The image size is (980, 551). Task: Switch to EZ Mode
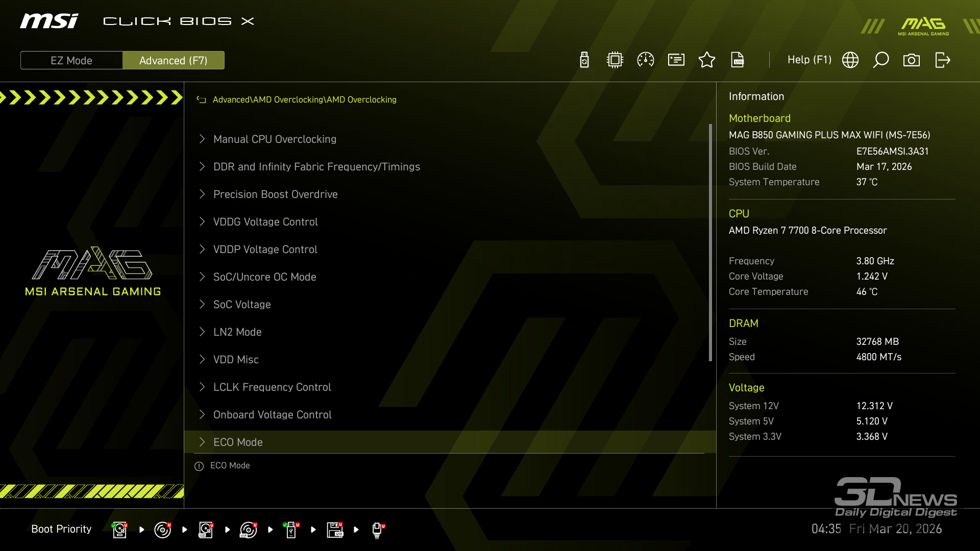[71, 60]
